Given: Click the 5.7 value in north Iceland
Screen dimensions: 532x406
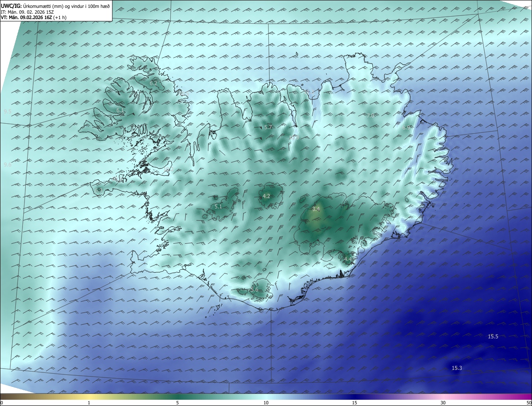Looking at the screenshot, I should tap(268, 127).
